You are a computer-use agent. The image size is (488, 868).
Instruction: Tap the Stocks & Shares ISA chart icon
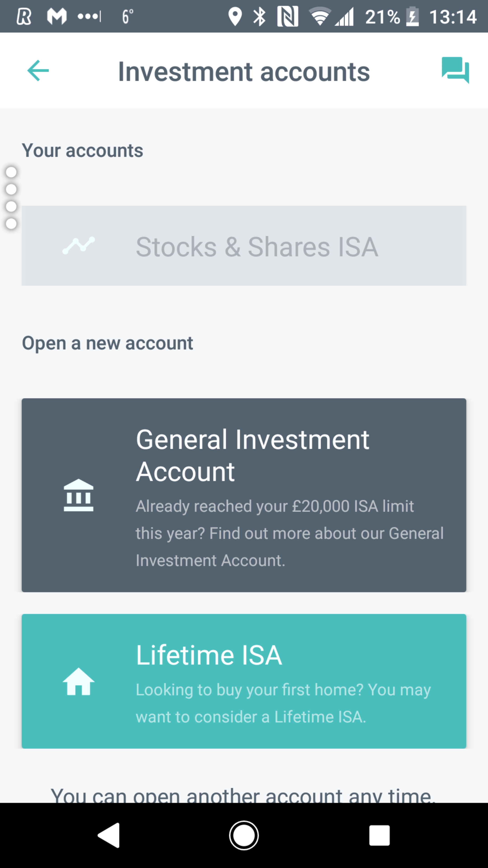[x=78, y=246]
